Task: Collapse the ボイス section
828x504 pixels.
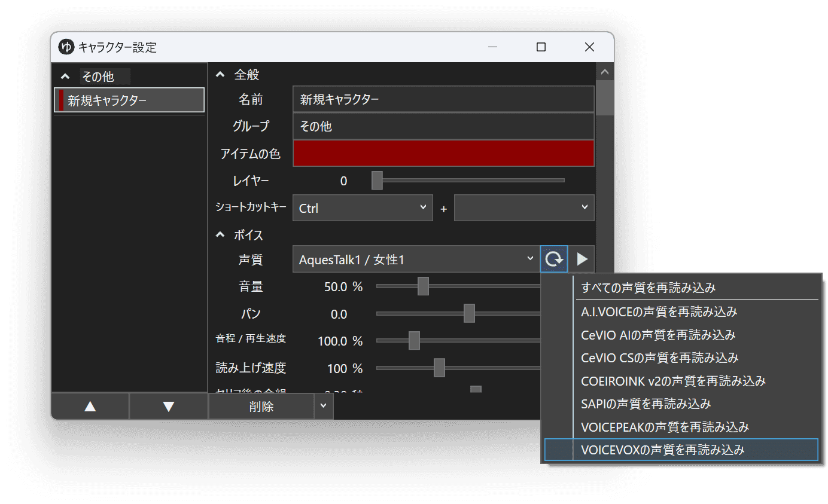Action: (220, 234)
